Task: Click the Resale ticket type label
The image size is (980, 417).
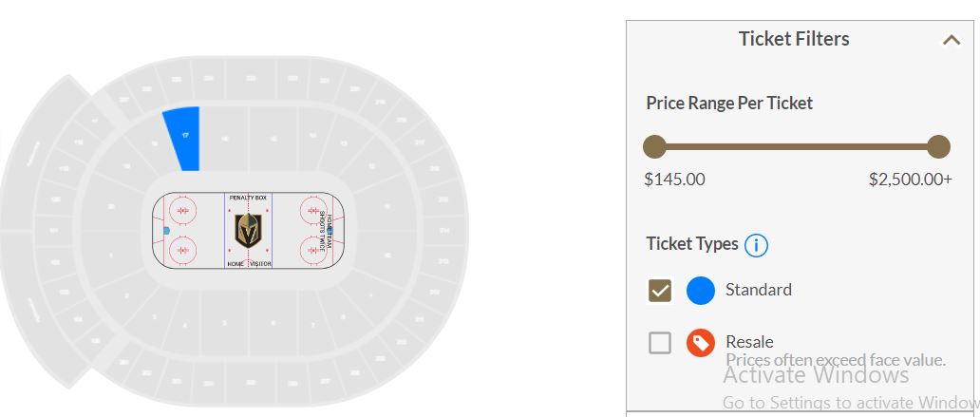Action: click(x=749, y=341)
